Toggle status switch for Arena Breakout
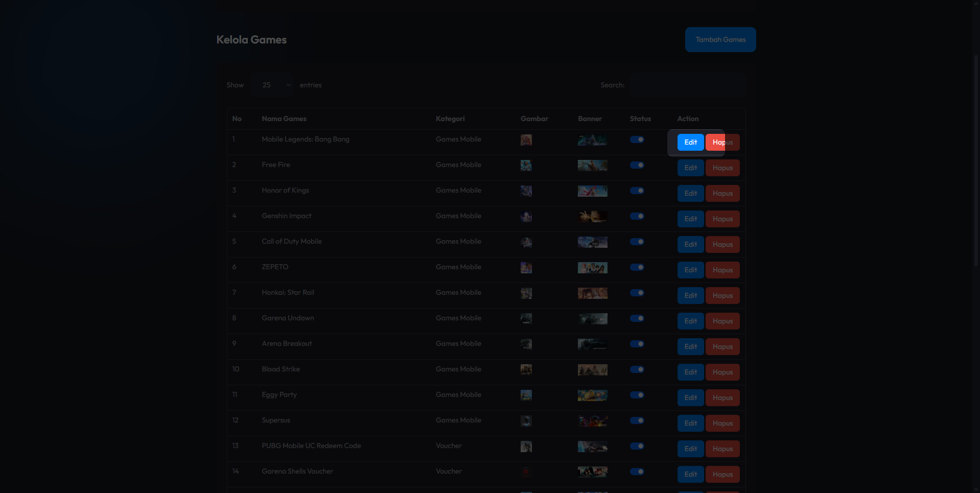 [x=637, y=344]
